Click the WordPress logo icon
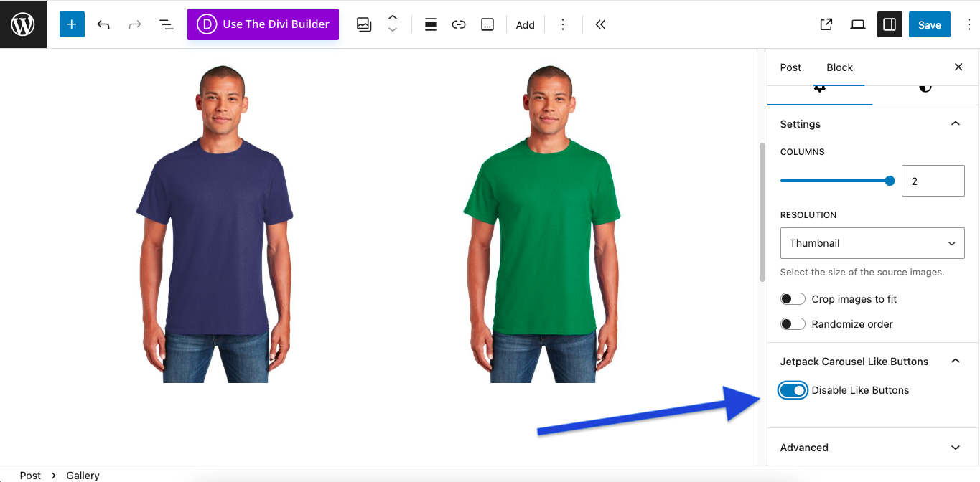980x482 pixels. point(23,24)
